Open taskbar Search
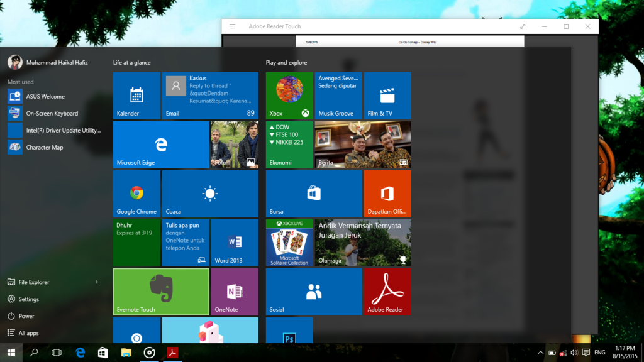Image resolution: width=644 pixels, height=362 pixels. click(34, 353)
